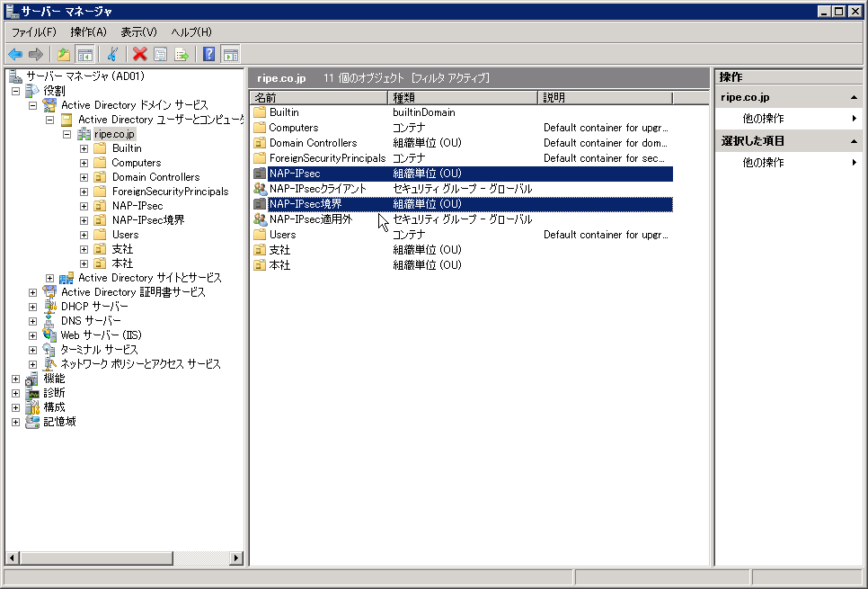The image size is (868, 589).
Task: Click Builtin folder icon in list
Action: point(260,112)
